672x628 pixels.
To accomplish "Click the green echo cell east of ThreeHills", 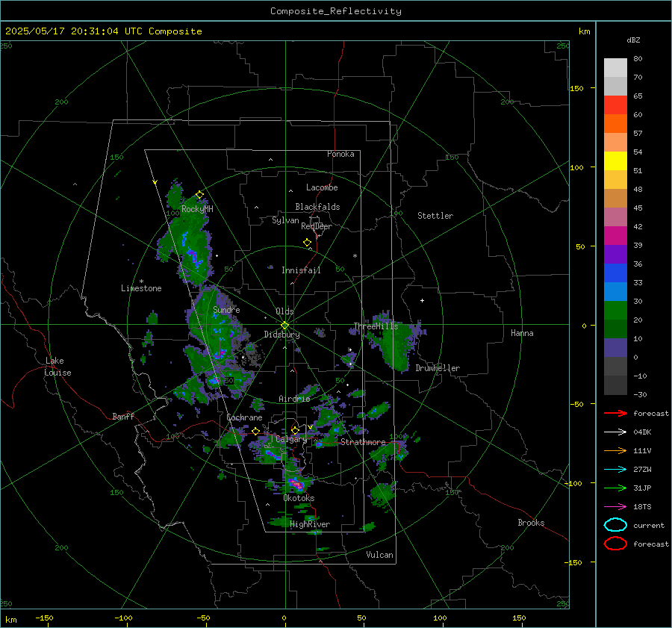I will 396,343.
